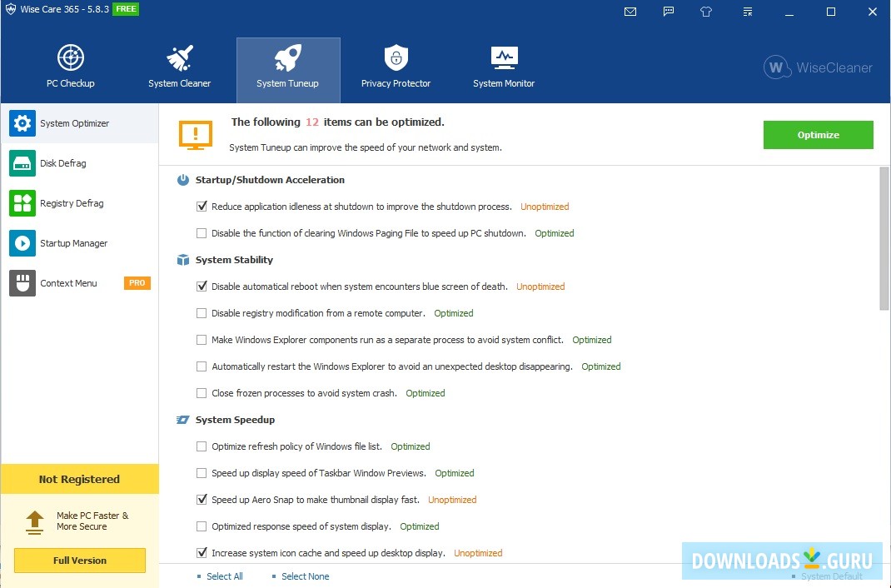Click the System Speedup heading
This screenshot has height=588, width=891.
(236, 420)
